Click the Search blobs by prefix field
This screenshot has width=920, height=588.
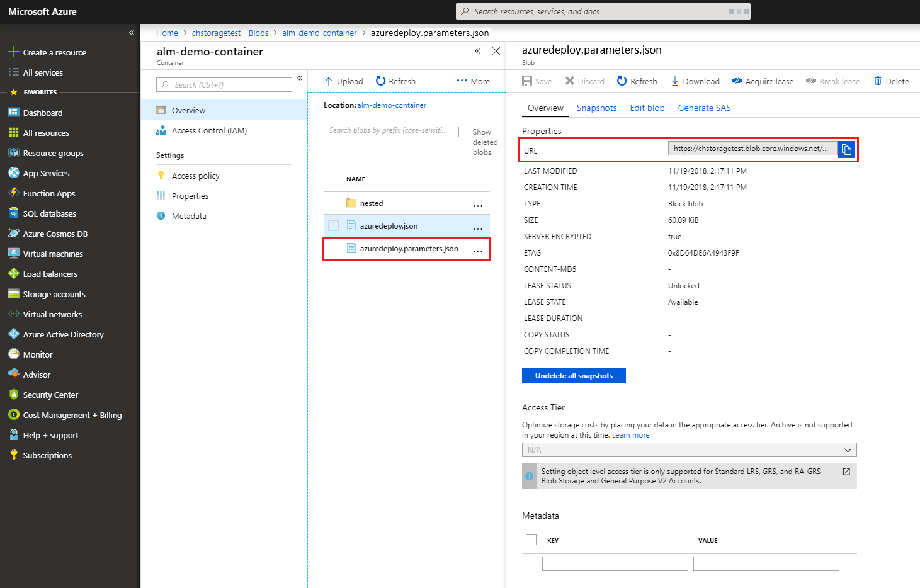pyautogui.click(x=389, y=130)
